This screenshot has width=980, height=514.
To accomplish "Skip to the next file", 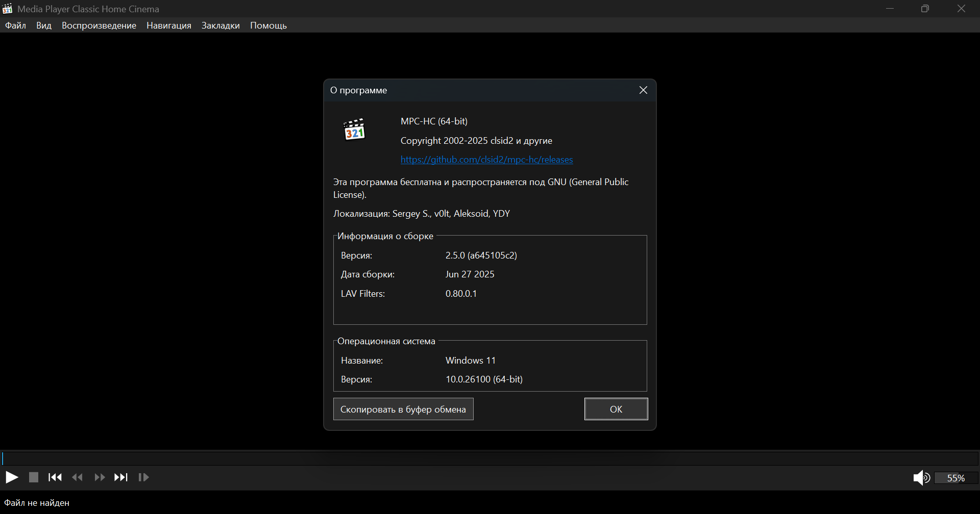I will 121,477.
